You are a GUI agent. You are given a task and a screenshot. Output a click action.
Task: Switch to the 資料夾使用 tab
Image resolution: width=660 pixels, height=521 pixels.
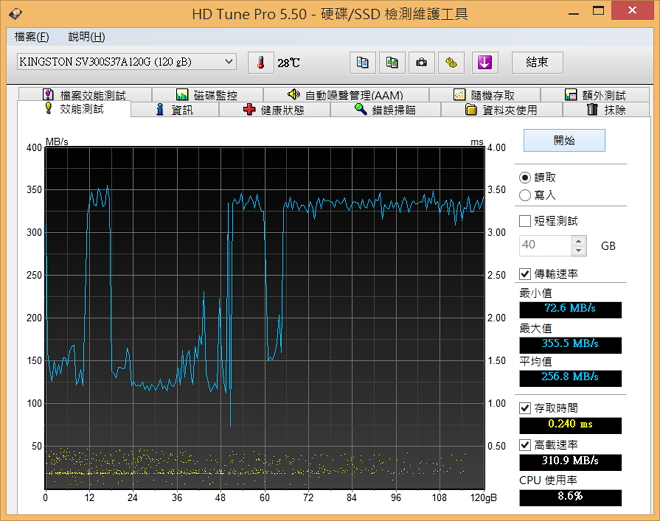click(501, 110)
